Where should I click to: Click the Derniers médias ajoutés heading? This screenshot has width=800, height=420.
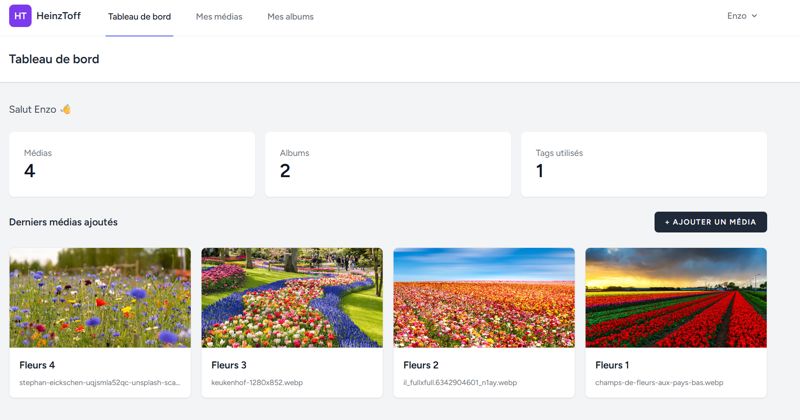coord(63,222)
